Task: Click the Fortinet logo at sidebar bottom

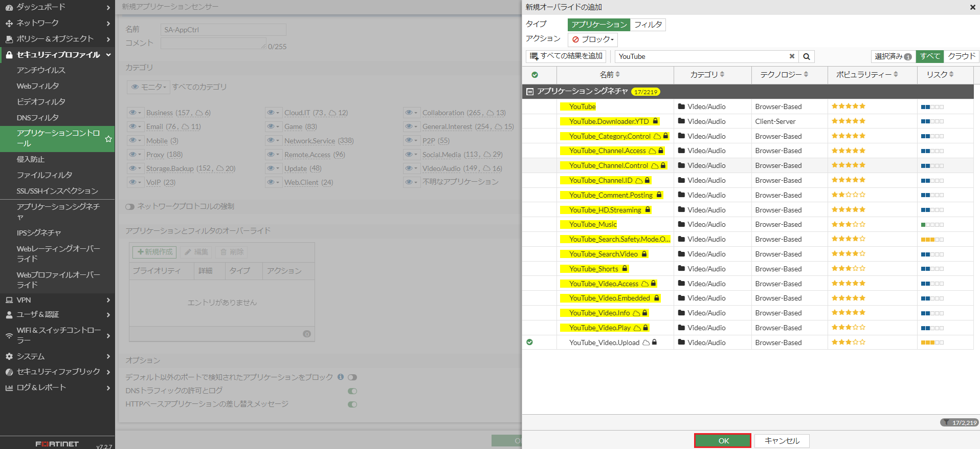Action: tap(57, 444)
